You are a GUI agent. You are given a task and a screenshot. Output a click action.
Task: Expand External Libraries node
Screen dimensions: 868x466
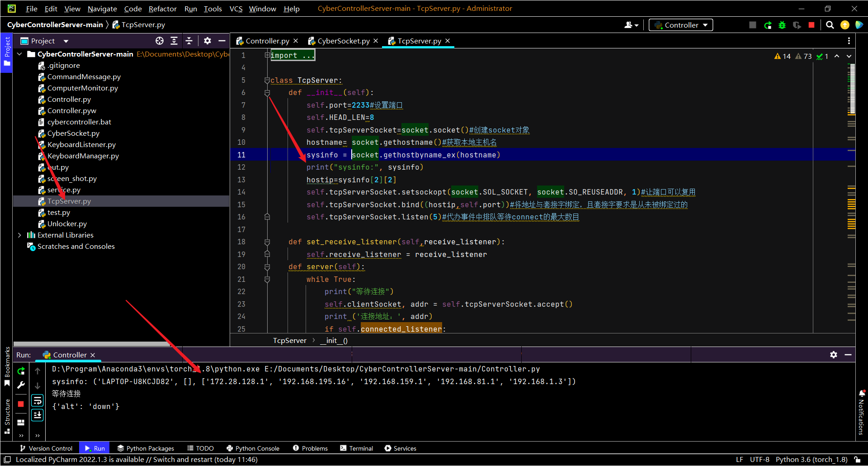(x=19, y=235)
